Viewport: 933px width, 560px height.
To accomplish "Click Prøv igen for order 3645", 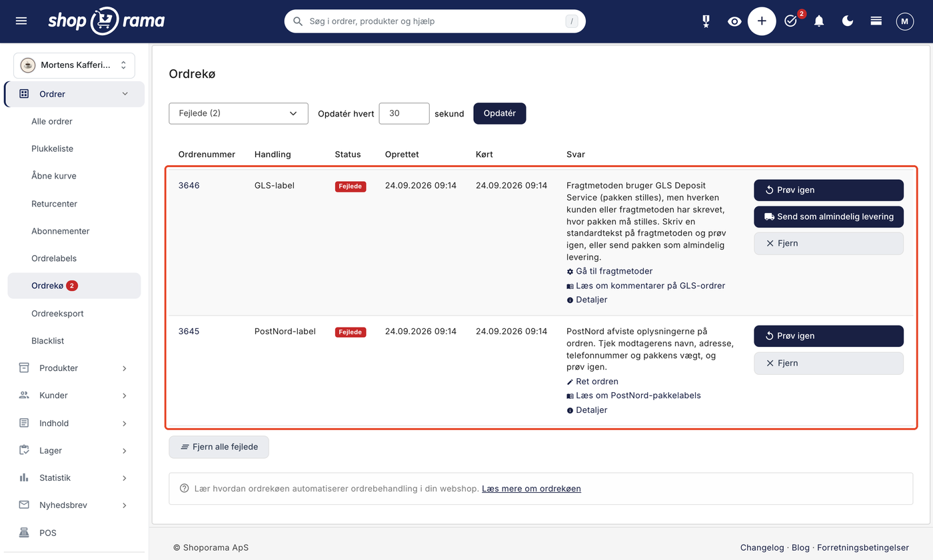I will tap(828, 336).
